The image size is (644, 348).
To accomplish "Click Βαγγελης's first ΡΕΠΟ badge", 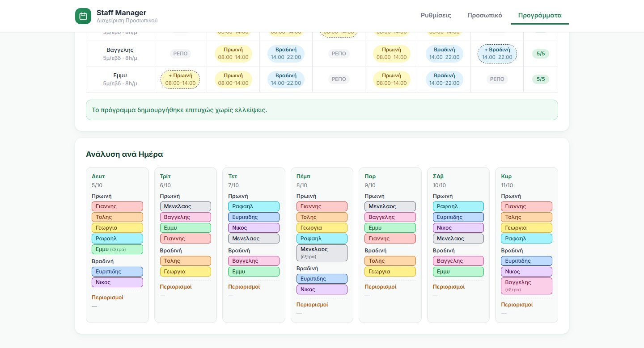I will pos(180,54).
